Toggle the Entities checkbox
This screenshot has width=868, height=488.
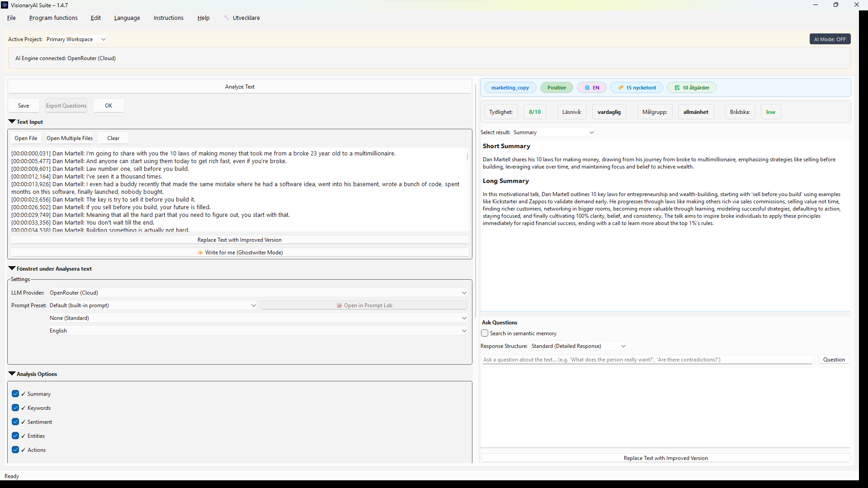15,436
